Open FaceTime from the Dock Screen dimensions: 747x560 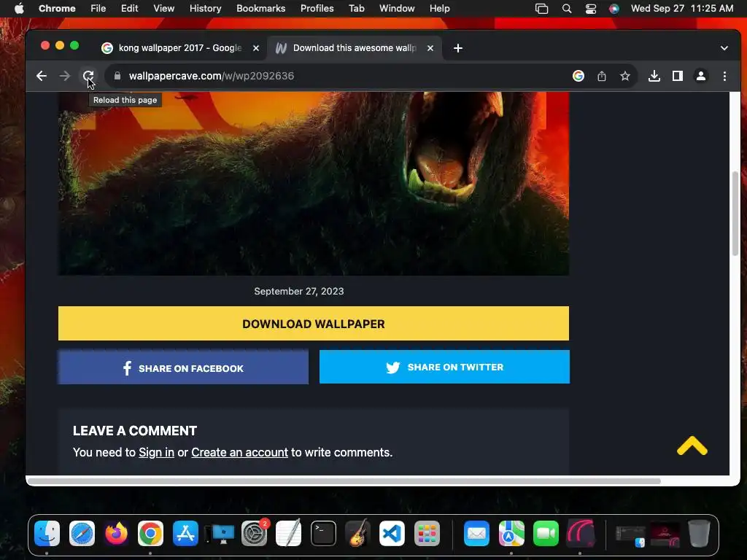546,533
